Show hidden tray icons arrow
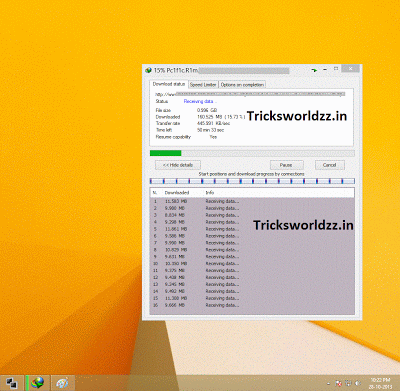 click(329, 384)
